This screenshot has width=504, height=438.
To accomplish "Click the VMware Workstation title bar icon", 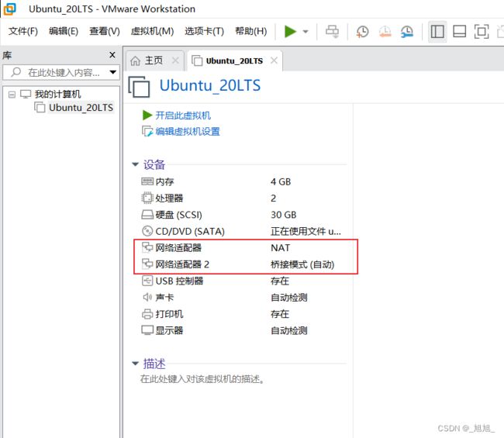I will pos(9,9).
